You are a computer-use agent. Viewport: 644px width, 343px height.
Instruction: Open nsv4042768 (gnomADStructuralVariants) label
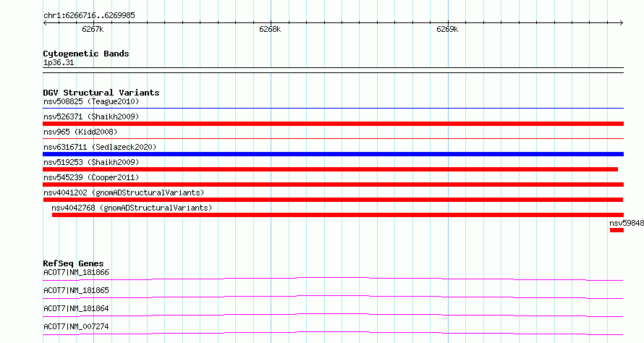[132, 208]
